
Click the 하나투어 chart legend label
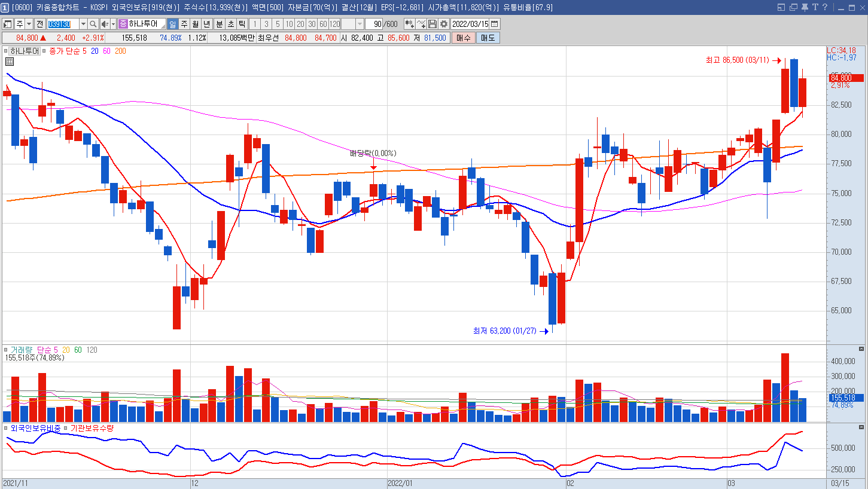coord(25,51)
